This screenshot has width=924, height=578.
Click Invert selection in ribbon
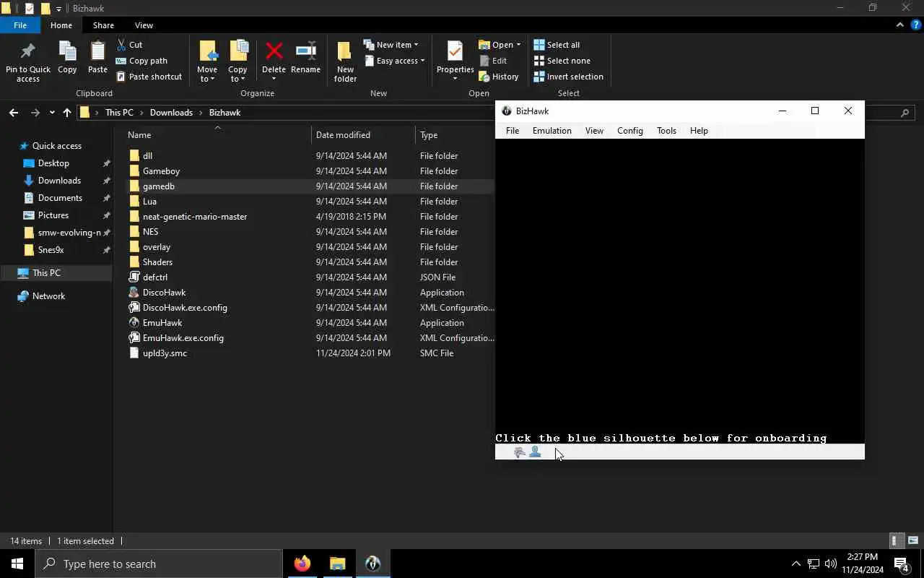[x=568, y=77]
